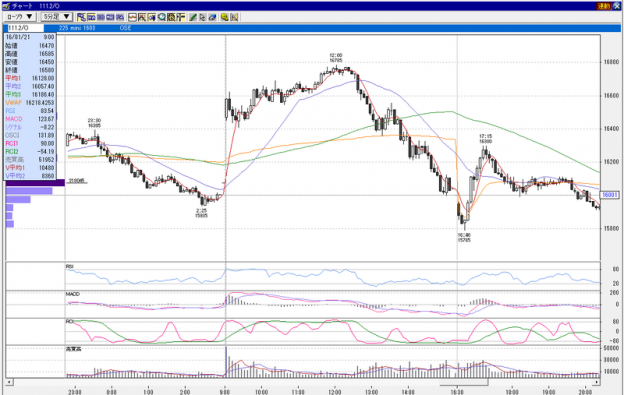Viewport: 624px width, 395px height.
Task: Open the 5分足 timeframe dropdown
Action: pyautogui.click(x=57, y=17)
